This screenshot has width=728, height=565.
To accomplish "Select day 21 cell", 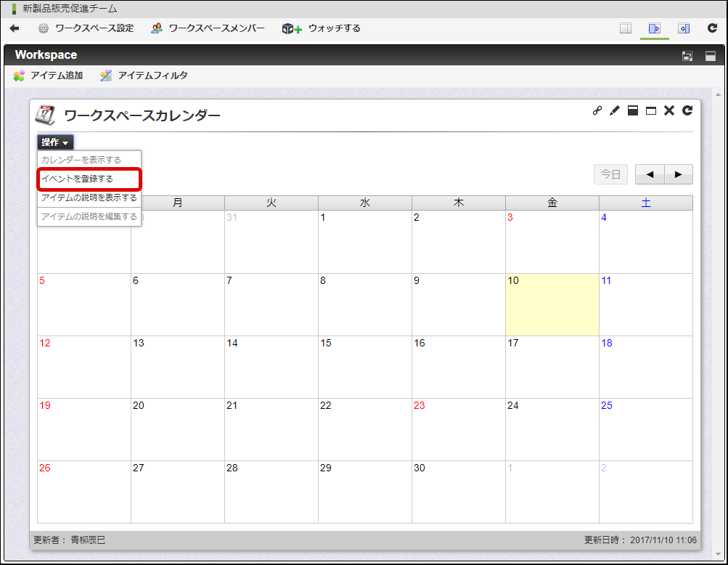I will point(271,429).
